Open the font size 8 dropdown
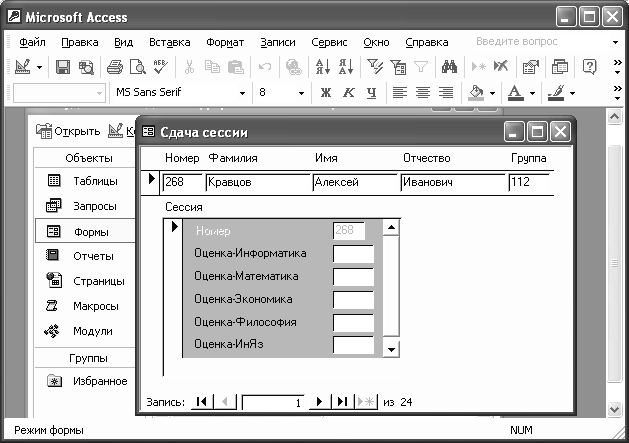 (x=301, y=93)
